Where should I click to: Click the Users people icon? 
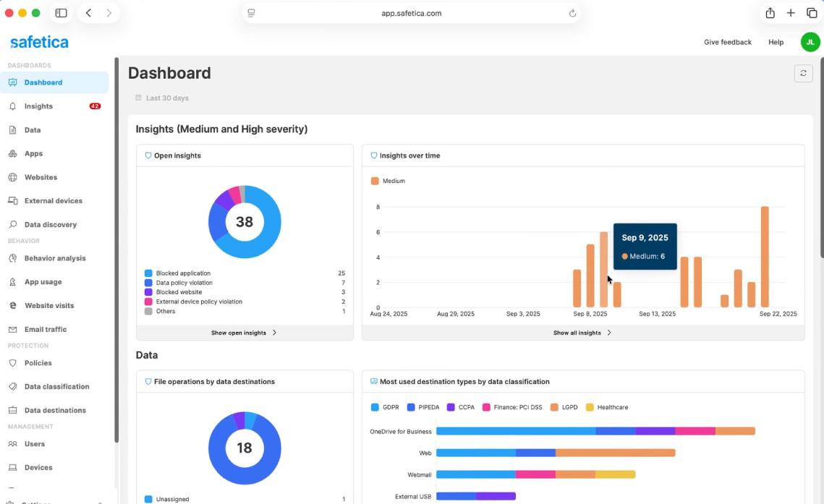[x=12, y=444]
